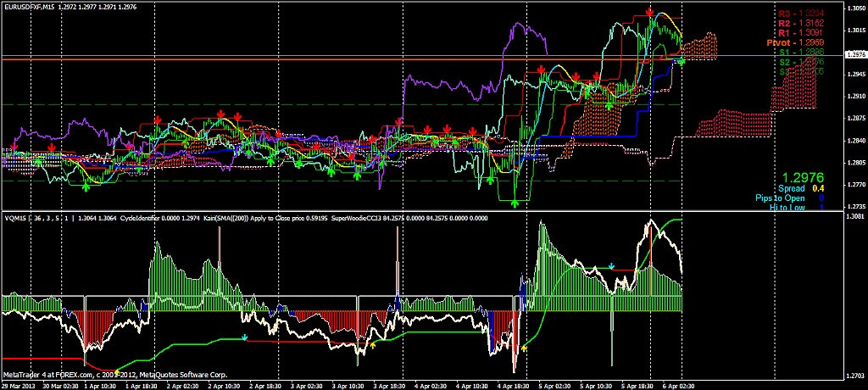
Task: Select the cyan down arrow near 5 Apr 10:30
Action: 612,265
